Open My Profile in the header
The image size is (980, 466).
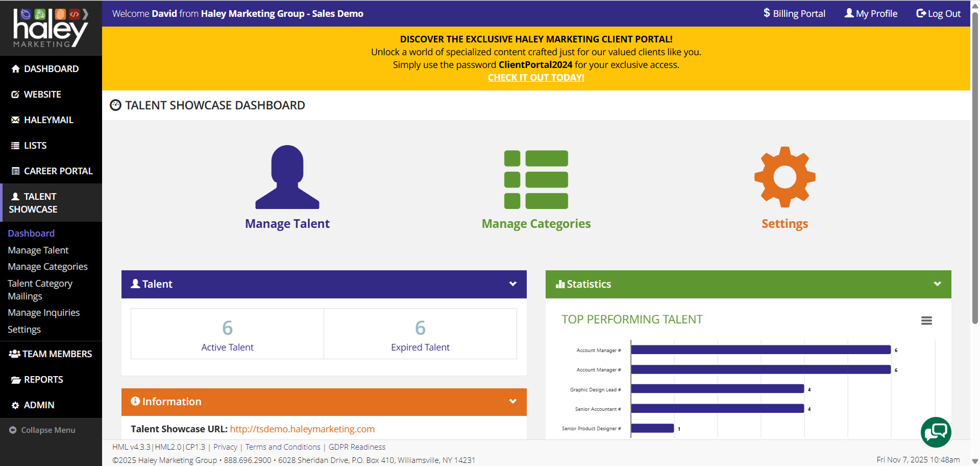click(x=871, y=14)
